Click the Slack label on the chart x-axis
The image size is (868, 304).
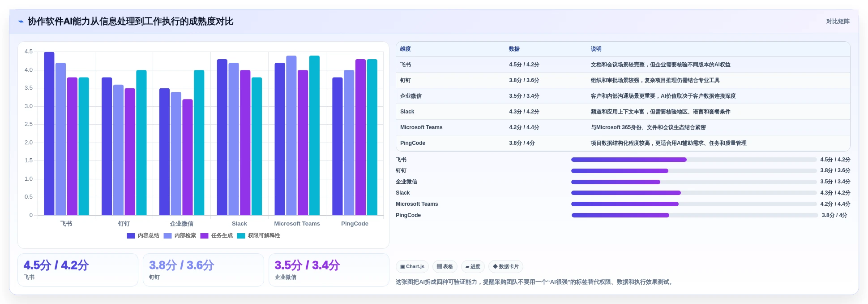239,224
